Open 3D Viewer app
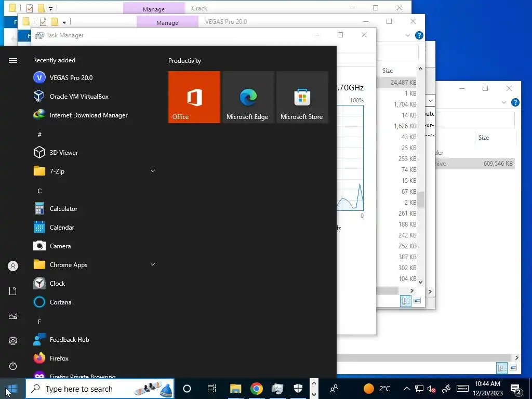The width and height of the screenshot is (532, 399). [56, 152]
